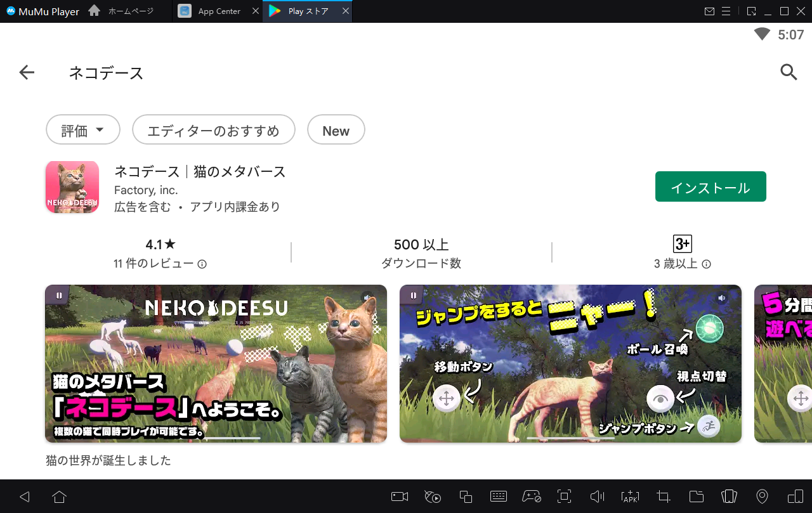Click the 3+ content rating badge

(682, 244)
